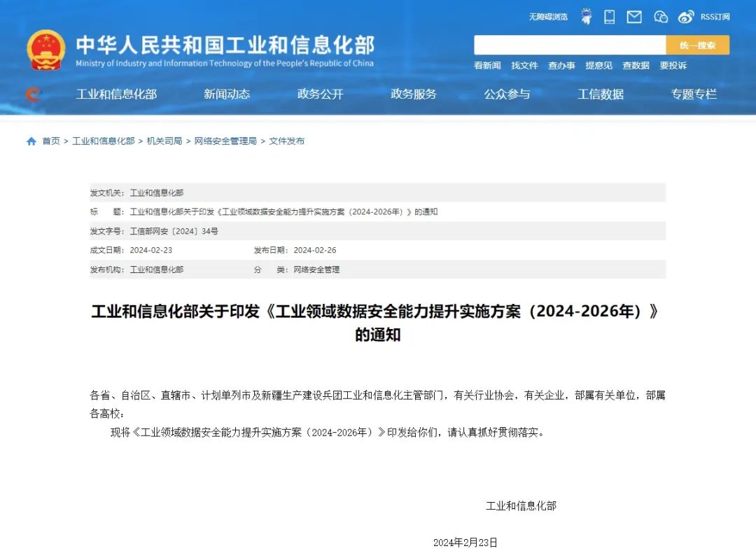Click 发布日期 value 2024-02-26
This screenshot has height=558, width=756.
[x=315, y=251]
